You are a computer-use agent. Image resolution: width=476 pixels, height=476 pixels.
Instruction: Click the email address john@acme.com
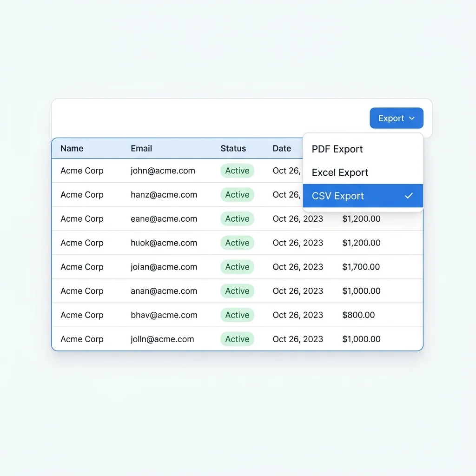pyautogui.click(x=162, y=171)
